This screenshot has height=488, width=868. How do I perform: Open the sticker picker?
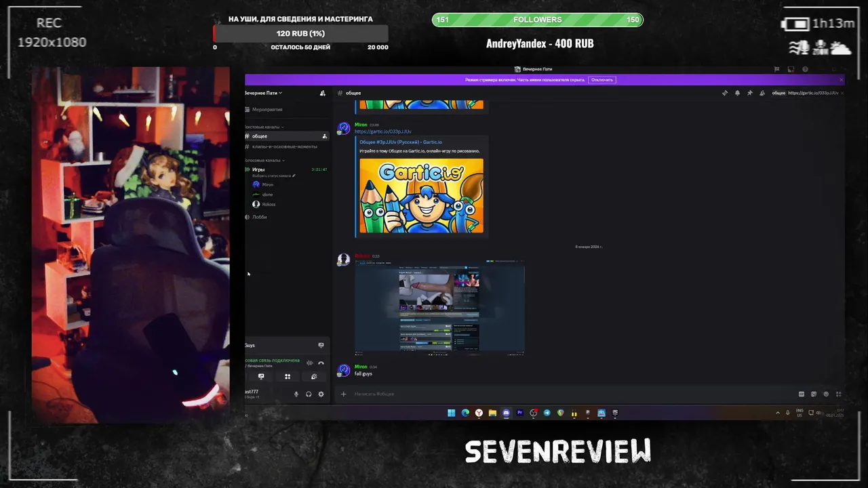tap(814, 394)
